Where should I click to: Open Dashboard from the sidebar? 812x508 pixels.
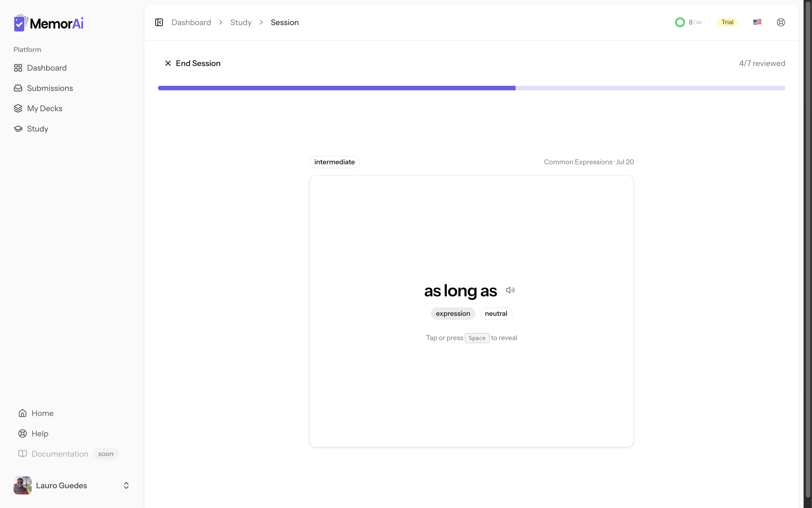pyautogui.click(x=72, y=68)
